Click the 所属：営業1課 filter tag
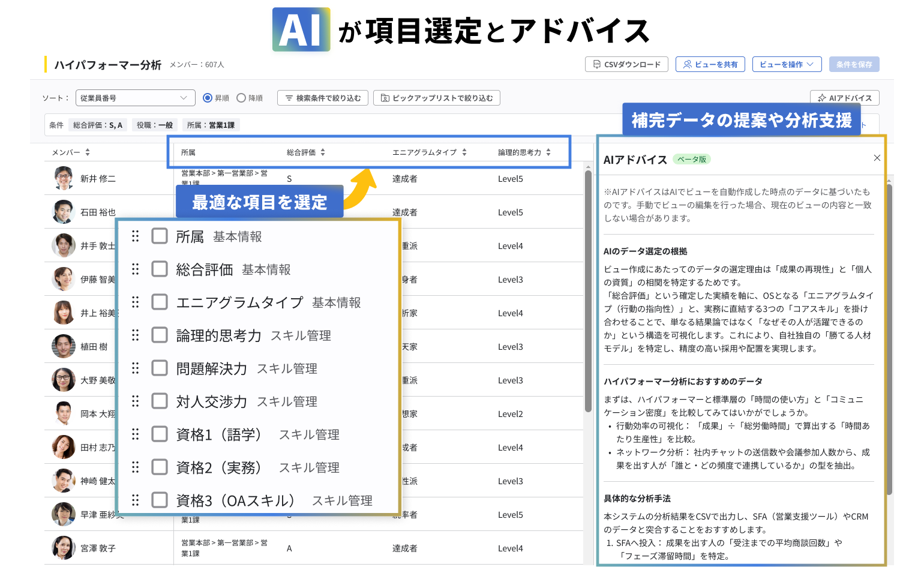The height and width of the screenshot is (570, 924). 211,125
